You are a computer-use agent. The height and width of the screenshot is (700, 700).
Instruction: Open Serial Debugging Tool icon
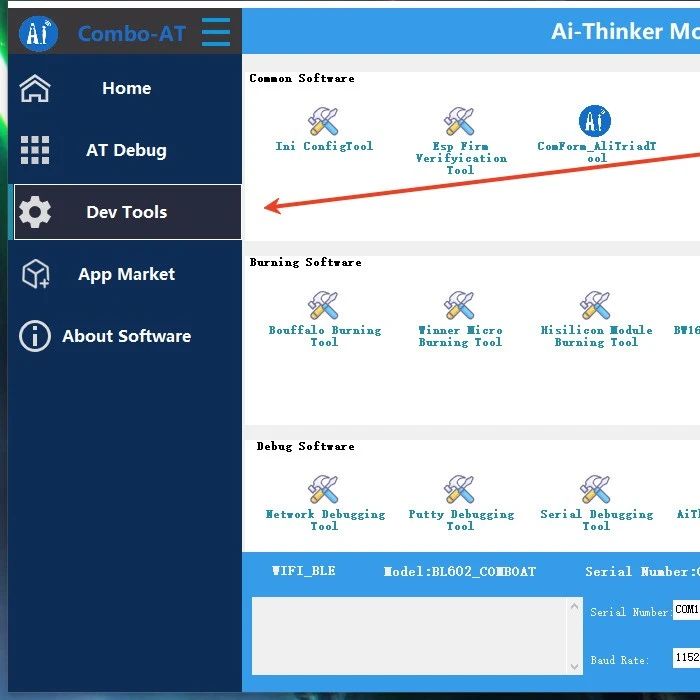[x=595, y=489]
